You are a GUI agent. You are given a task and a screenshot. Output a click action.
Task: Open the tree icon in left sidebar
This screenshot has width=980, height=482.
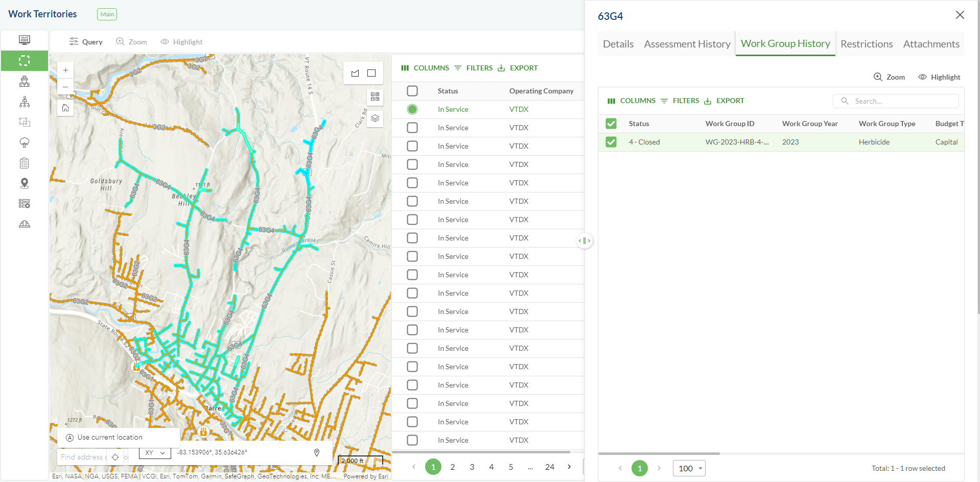tap(25, 142)
